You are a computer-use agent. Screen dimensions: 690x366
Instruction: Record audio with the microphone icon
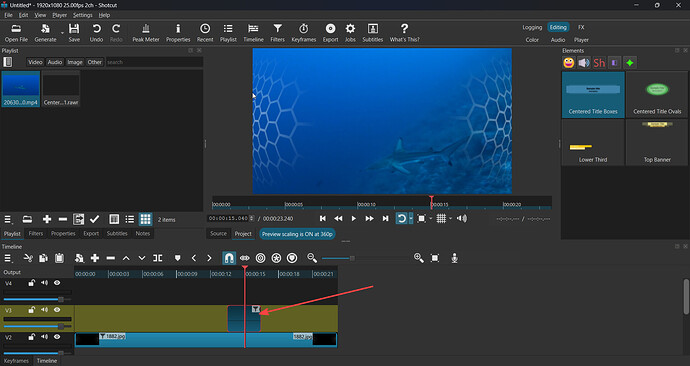tap(455, 258)
